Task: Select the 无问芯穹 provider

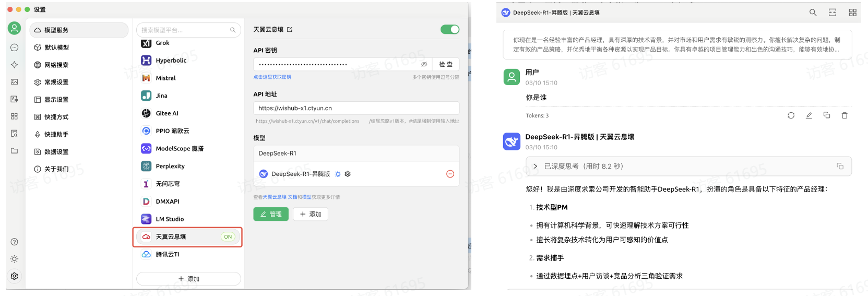Action: [188, 184]
